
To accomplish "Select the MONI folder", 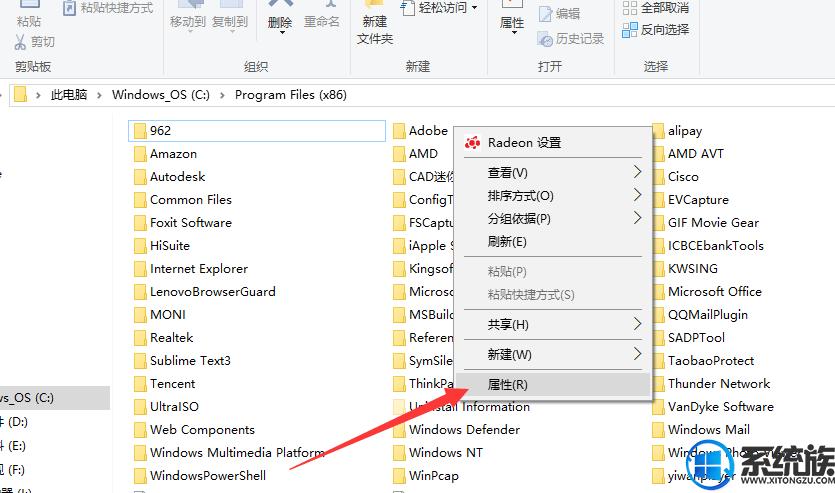I will 160,315.
